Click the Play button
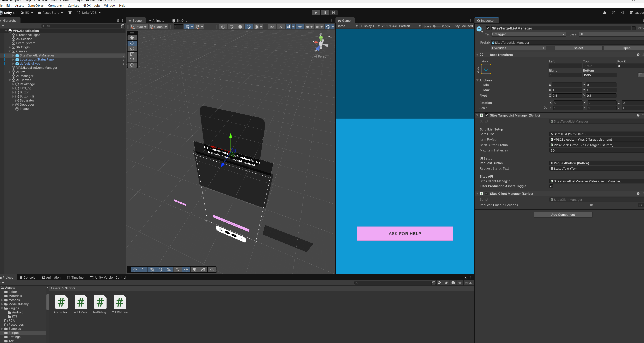This screenshot has height=343, width=644. (316, 12)
